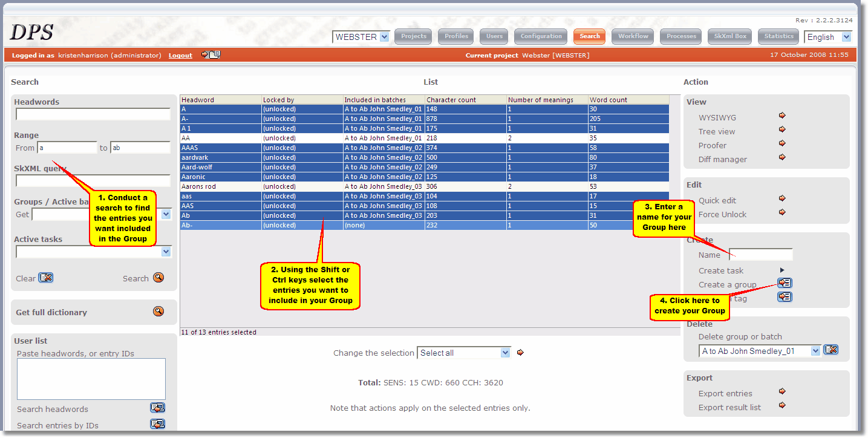
Task: Click the Get full dictionary magnifier icon
Action: (x=158, y=312)
